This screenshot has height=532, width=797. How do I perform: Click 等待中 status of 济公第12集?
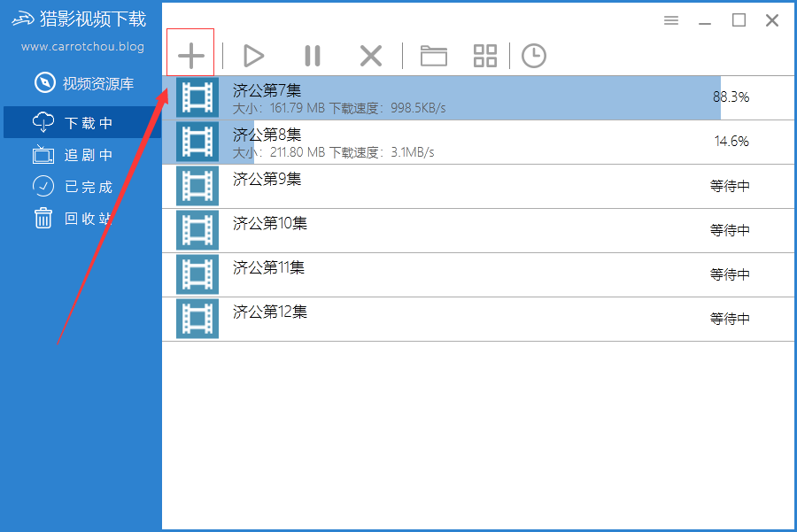(x=730, y=319)
